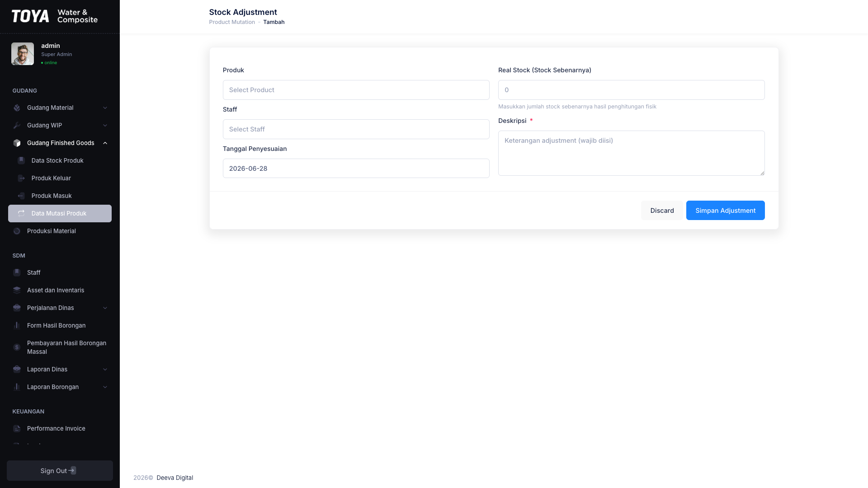Click the Gudang Material sidebar icon
Image resolution: width=868 pixels, height=488 pixels.
coord(17,108)
